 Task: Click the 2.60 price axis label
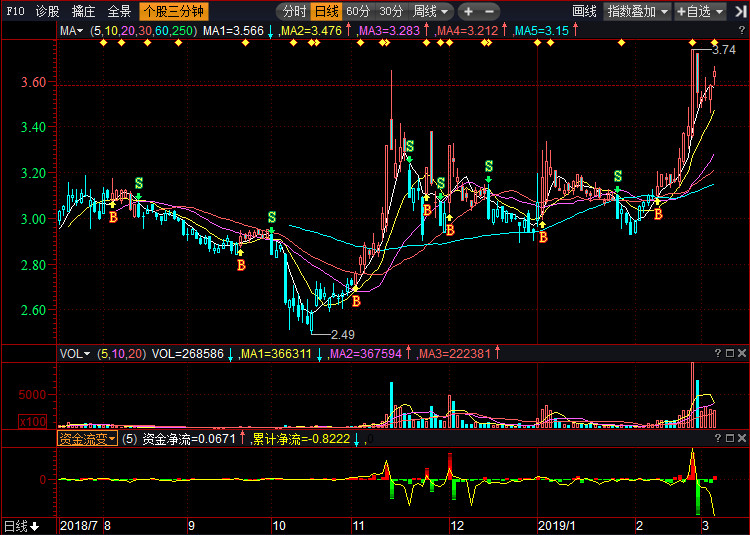coord(33,310)
